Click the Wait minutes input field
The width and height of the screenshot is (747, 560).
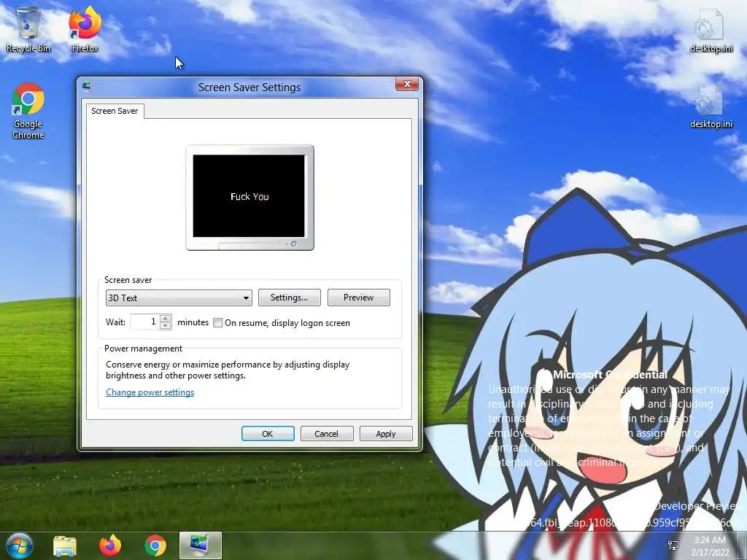tap(145, 322)
